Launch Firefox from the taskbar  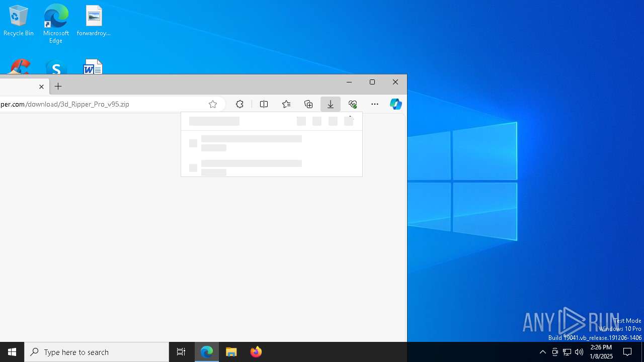click(256, 352)
